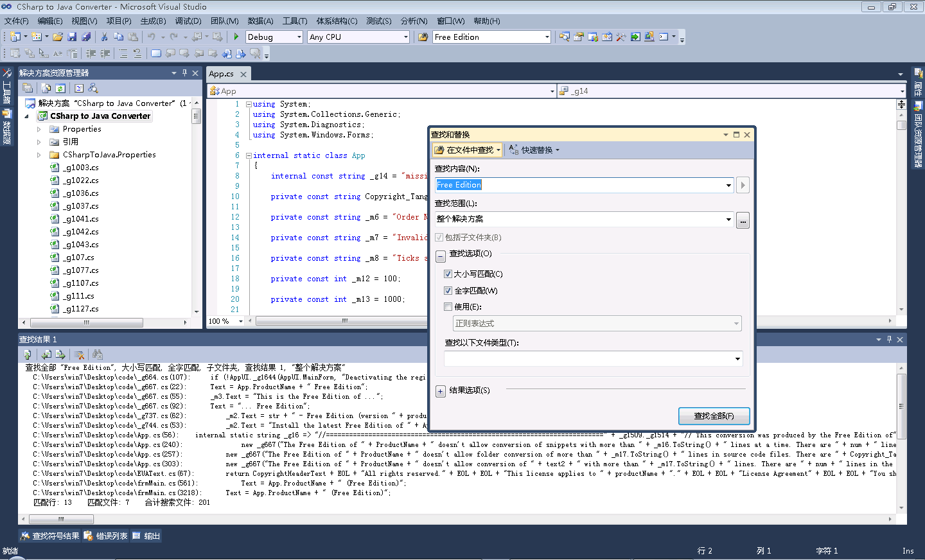Image resolution: width=925 pixels, height=560 pixels.
Task: Open the 文件(F) menu
Action: pos(17,21)
